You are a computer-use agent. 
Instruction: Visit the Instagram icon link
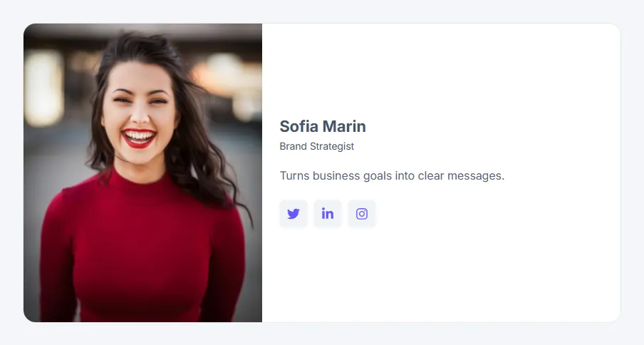[x=361, y=214]
